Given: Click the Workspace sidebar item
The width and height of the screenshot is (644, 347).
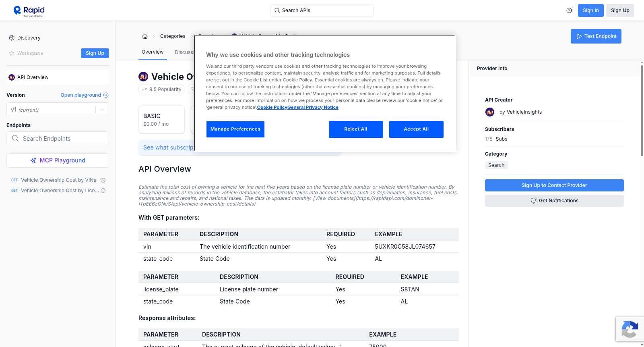Looking at the screenshot, I should pyautogui.click(x=30, y=53).
